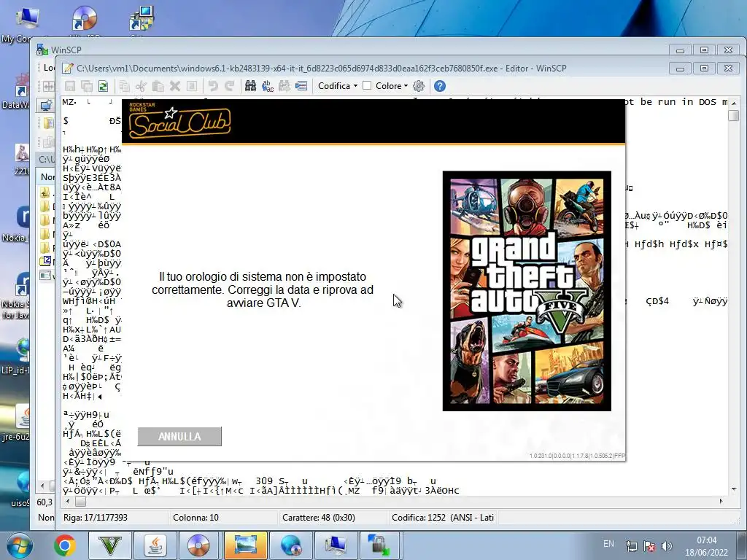
Task: Click the Cut scissors icon
Action: pos(141,86)
